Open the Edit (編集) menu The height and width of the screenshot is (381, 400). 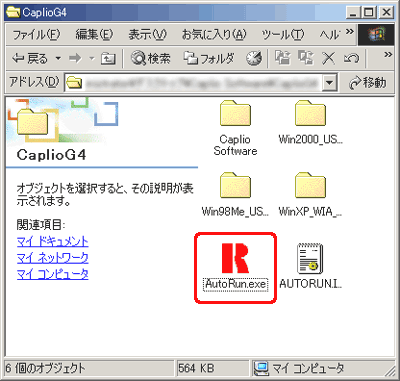(x=94, y=35)
